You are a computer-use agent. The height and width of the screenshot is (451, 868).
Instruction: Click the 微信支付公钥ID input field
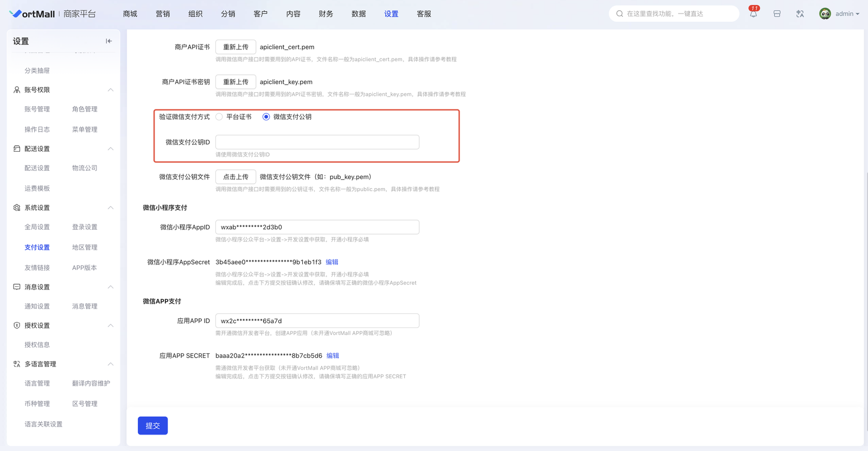317,143
